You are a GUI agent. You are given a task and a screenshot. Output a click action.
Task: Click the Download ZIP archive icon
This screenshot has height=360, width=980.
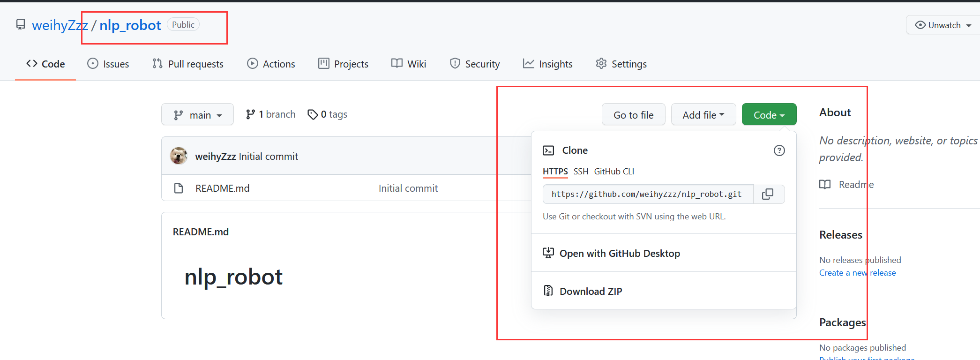pyautogui.click(x=548, y=291)
